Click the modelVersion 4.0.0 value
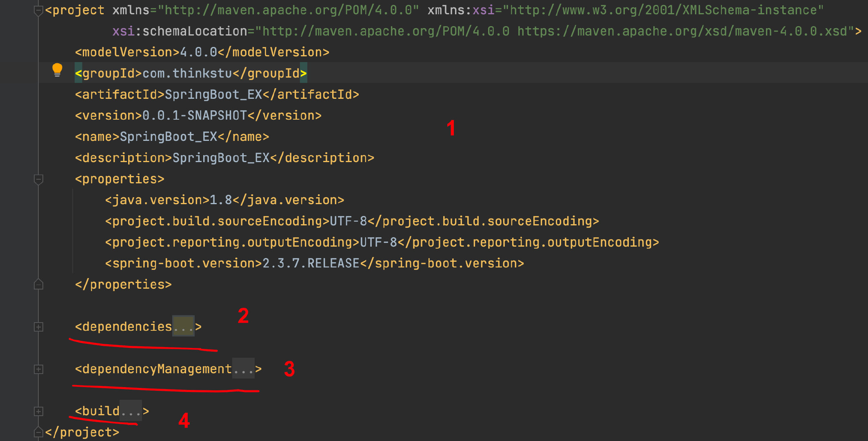Screen dimensions: 868x441 [x=198, y=52]
